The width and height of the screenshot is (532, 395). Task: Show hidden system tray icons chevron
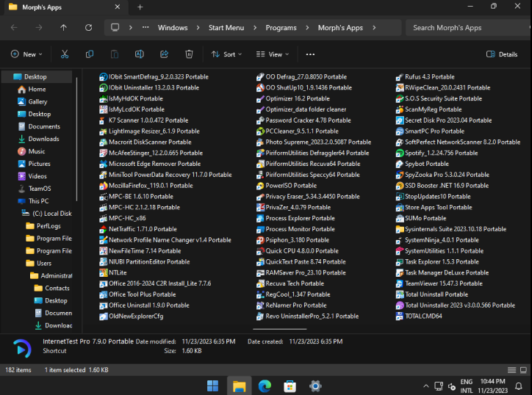pos(426,386)
